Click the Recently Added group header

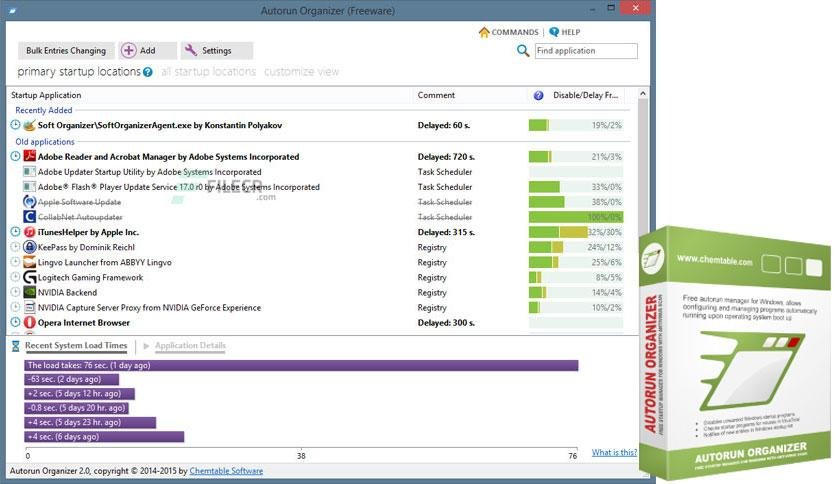[44, 110]
